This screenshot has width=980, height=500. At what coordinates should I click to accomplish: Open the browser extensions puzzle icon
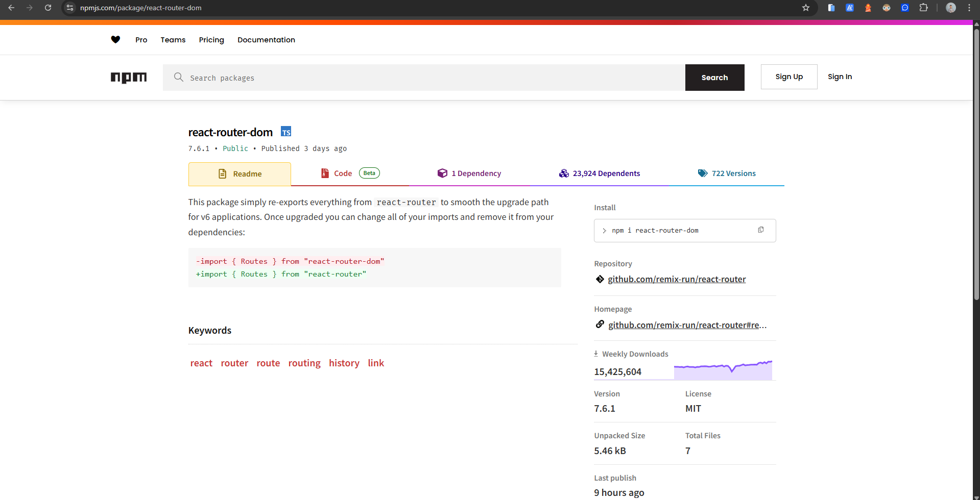(x=923, y=8)
